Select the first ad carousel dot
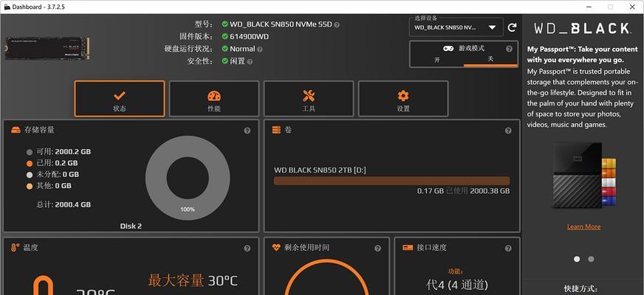 click(577, 259)
